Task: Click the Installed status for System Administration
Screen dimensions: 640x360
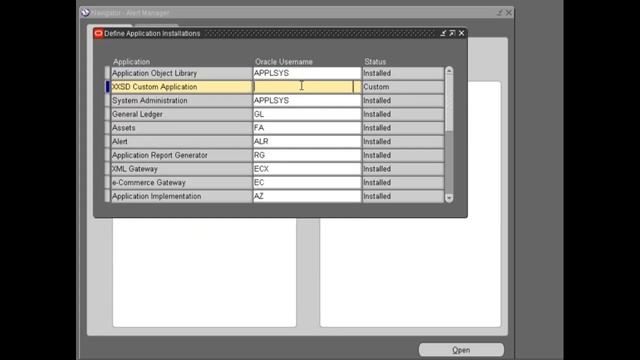Action: click(x=403, y=100)
